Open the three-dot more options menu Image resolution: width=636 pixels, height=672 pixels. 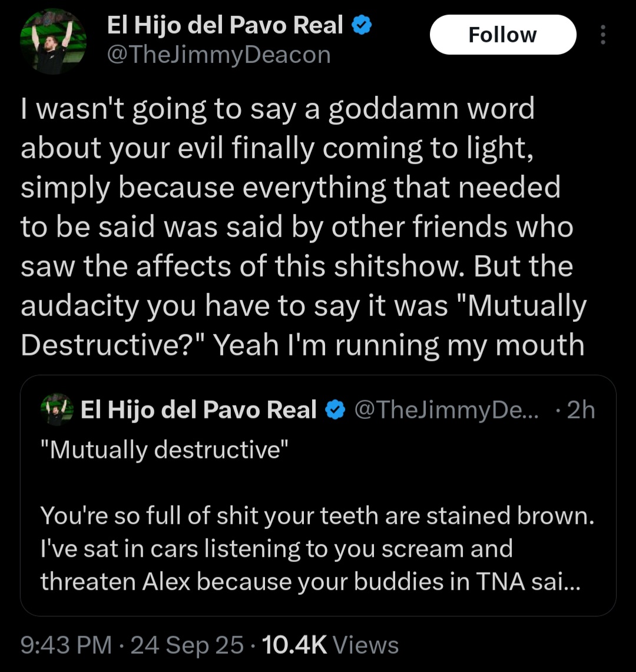[602, 35]
